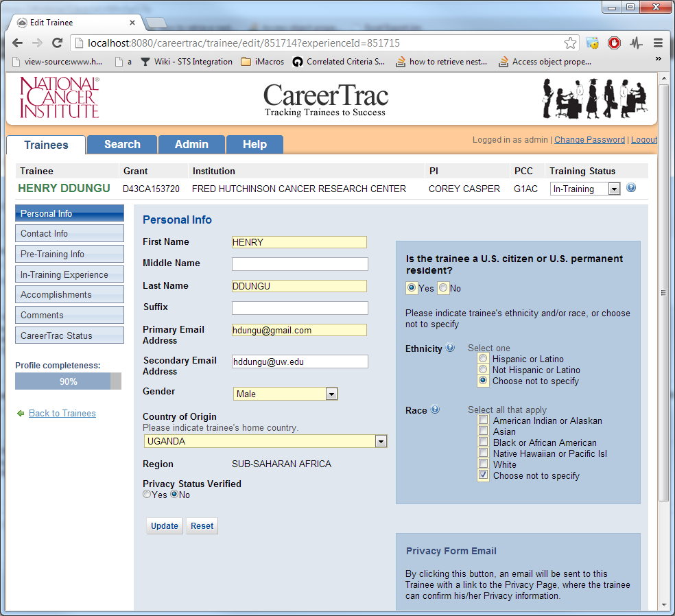This screenshot has width=675, height=616.
Task: Open a new browser tab
Action: (156, 23)
